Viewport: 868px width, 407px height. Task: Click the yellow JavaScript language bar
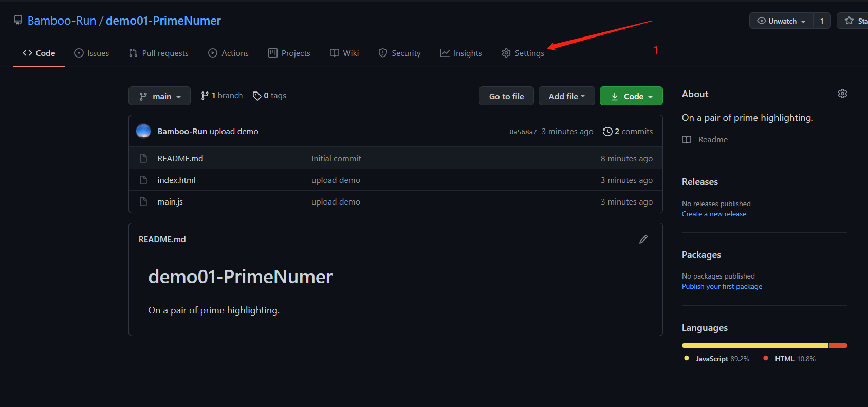tap(755, 346)
